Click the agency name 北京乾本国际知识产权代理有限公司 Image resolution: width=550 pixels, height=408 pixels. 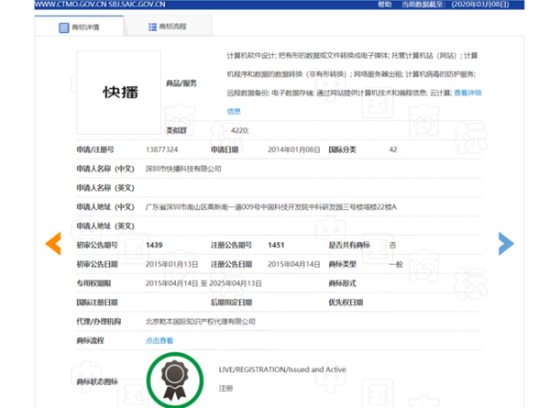pos(201,321)
